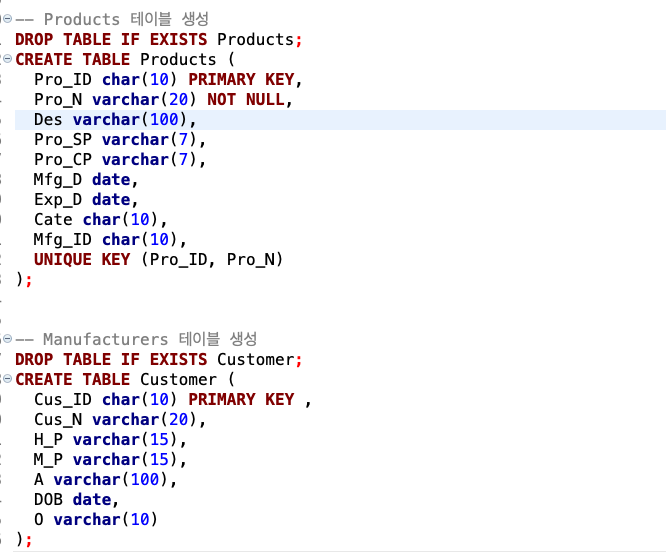Click the Pro_N column name in the varchar(20) line
The image size is (666, 552).
(58, 99)
